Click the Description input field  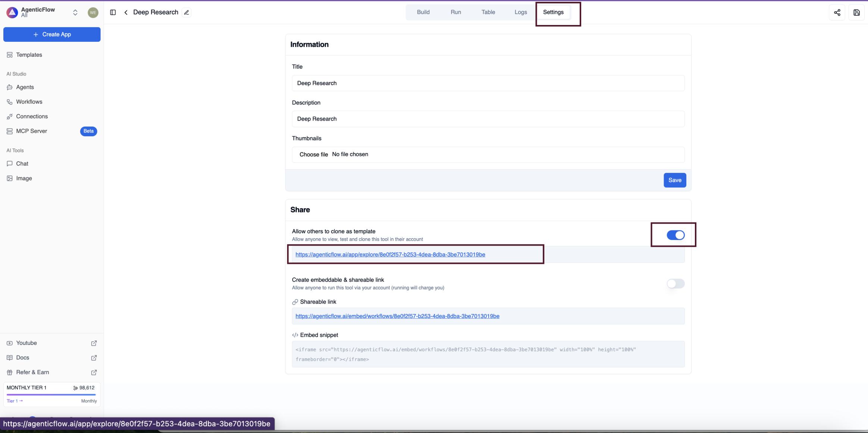coord(488,119)
